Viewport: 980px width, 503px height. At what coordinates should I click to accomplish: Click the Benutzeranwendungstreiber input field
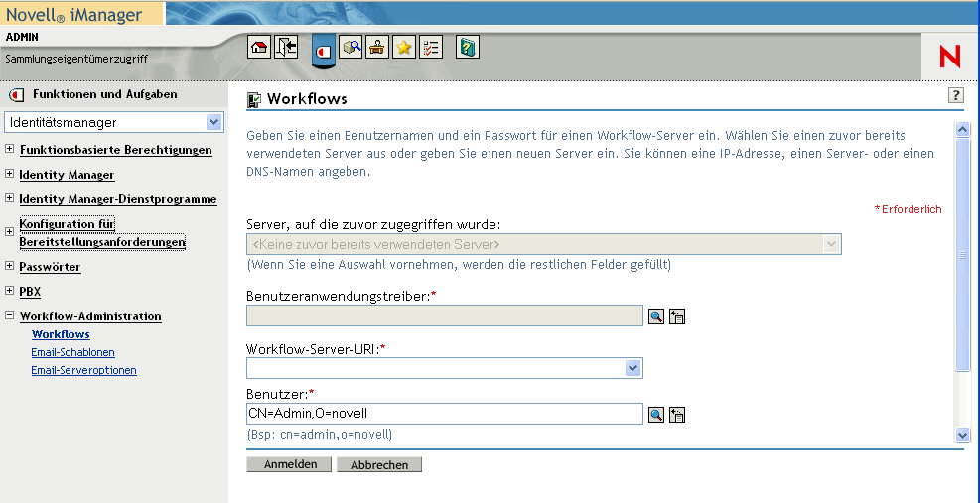click(x=445, y=315)
